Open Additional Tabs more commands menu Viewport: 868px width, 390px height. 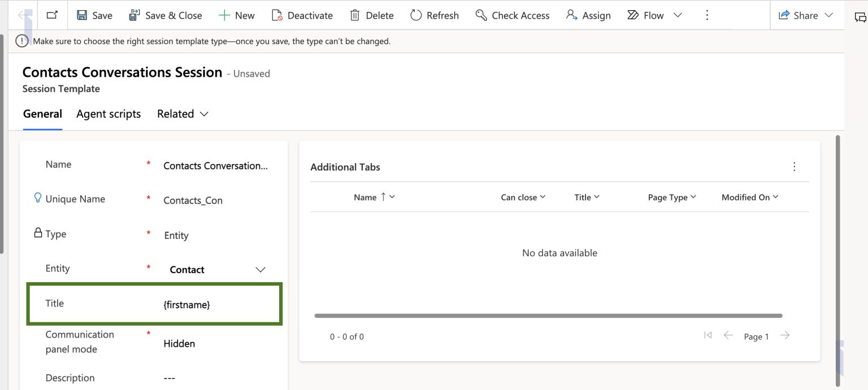tap(795, 166)
